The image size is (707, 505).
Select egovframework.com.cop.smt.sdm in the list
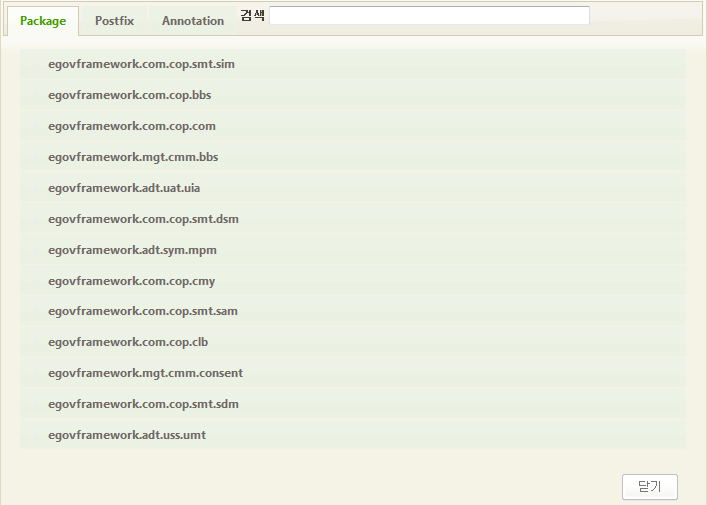(143, 404)
